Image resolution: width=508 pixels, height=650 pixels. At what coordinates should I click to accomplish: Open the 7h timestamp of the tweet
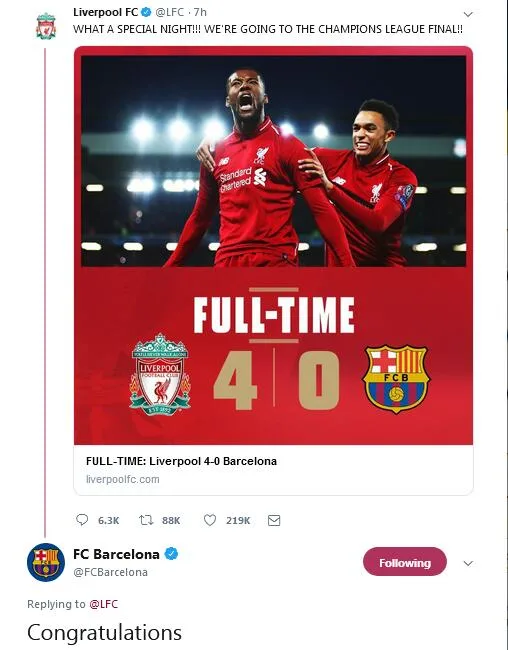200,12
